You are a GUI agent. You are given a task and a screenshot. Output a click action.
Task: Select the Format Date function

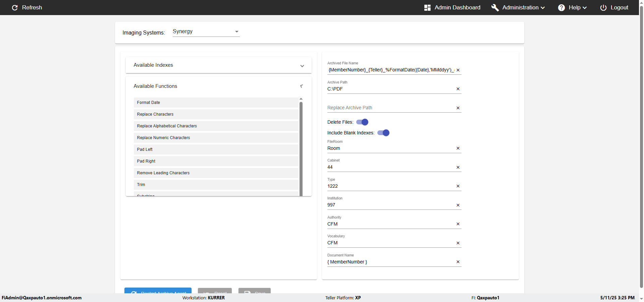coord(216,103)
